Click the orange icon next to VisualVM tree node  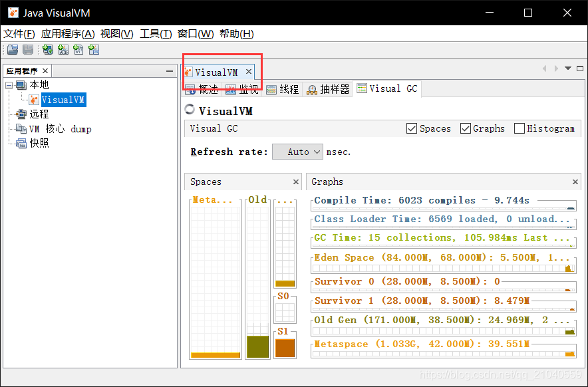pos(34,100)
